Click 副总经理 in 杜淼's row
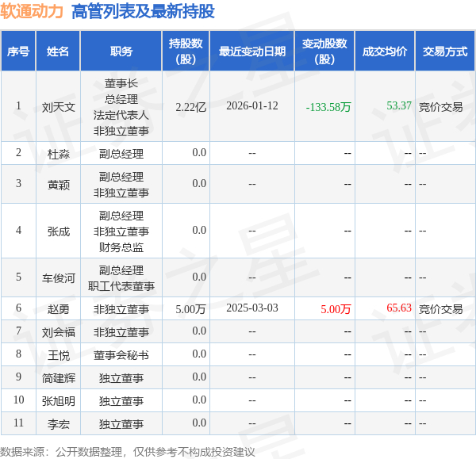Image resolution: width=476 pixels, height=459 pixels. (x=121, y=154)
